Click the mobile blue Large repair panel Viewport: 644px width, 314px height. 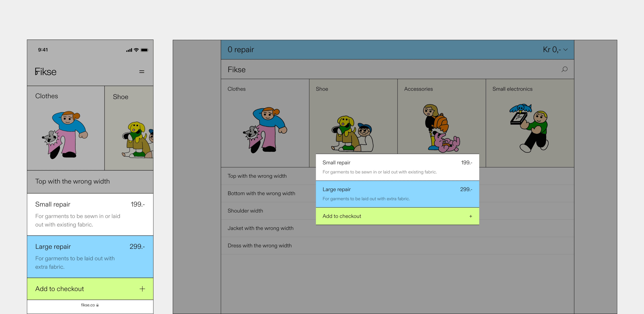pos(90,256)
